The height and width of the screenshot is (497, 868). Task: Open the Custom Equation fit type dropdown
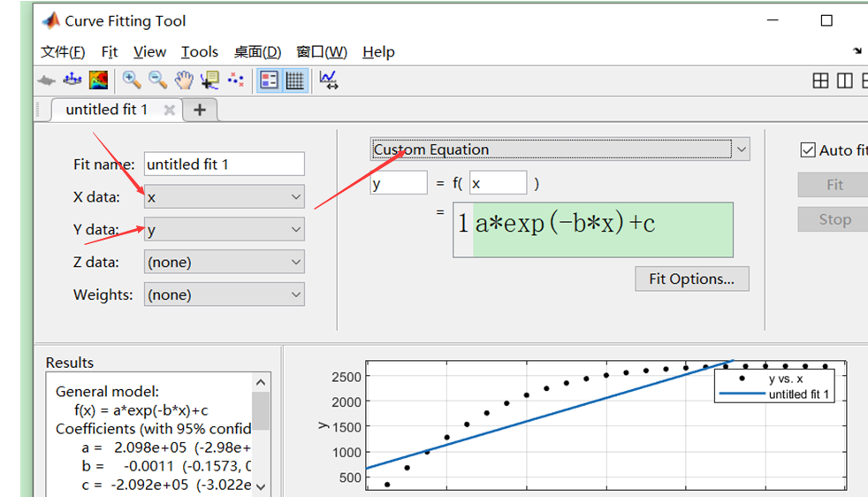[x=560, y=149]
